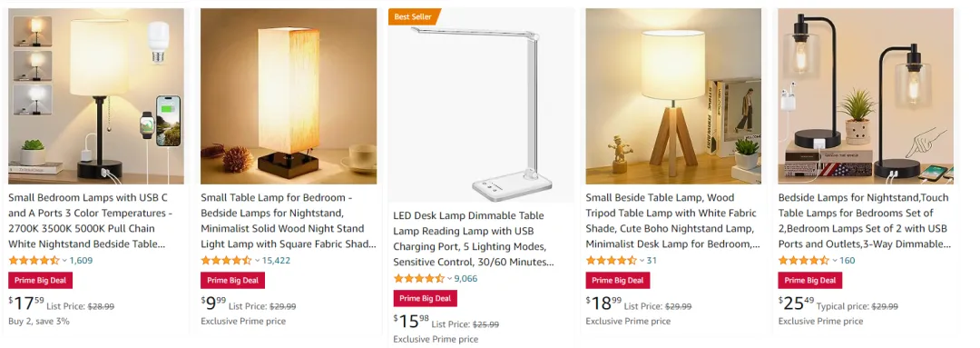Click the star rating of the LED desk lamp
Viewport: 980px width, 348px height.
tap(418, 279)
